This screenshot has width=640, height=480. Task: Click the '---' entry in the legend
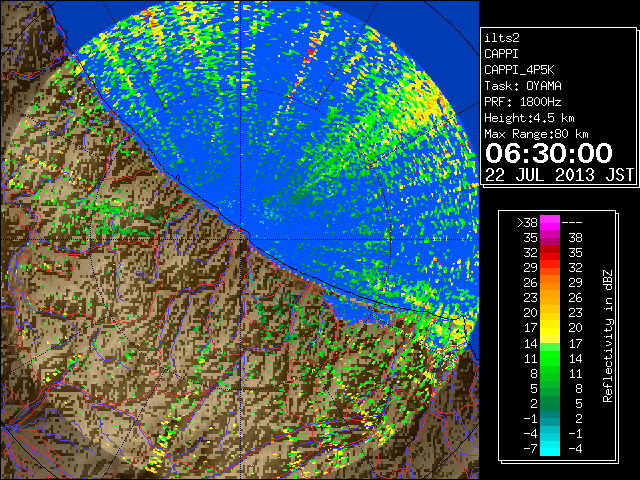572,223
